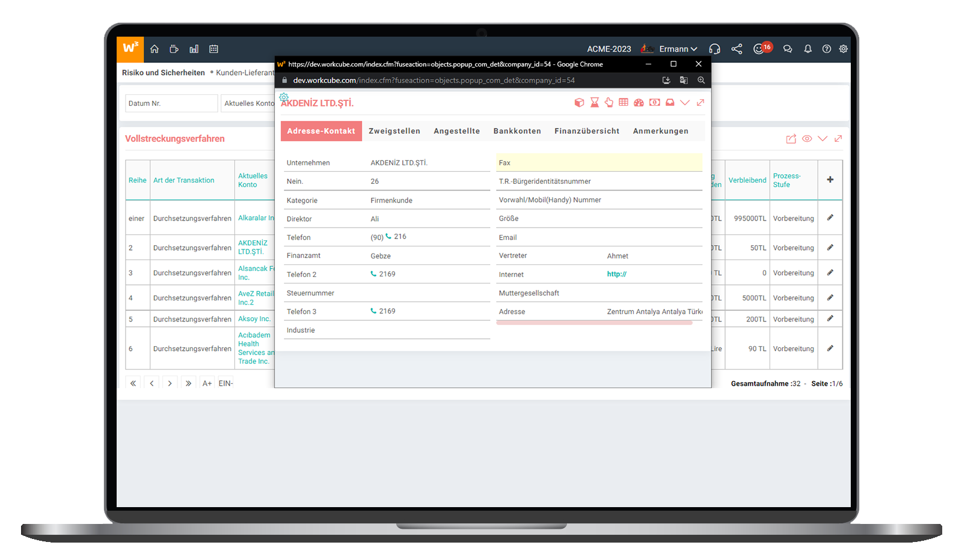Image resolution: width=959 pixels, height=560 pixels.
Task: Toggle the eye icon in Vollstreckungsverfahren panel
Action: (x=807, y=139)
